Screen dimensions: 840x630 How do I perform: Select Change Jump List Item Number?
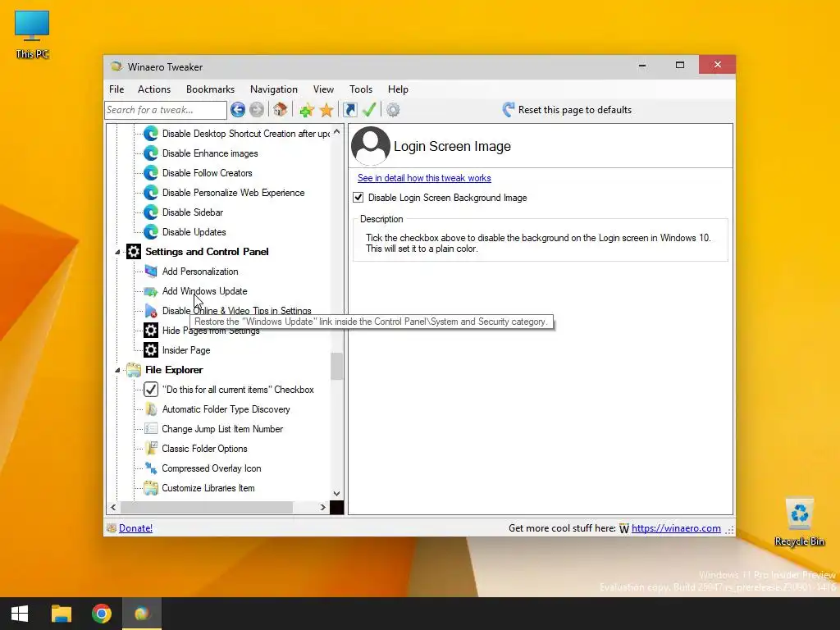tap(222, 429)
